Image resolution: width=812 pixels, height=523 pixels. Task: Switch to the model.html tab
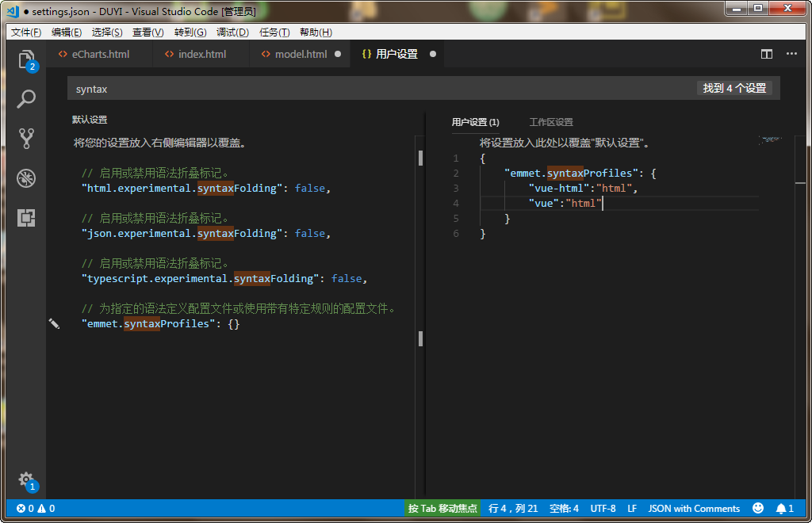pos(301,54)
